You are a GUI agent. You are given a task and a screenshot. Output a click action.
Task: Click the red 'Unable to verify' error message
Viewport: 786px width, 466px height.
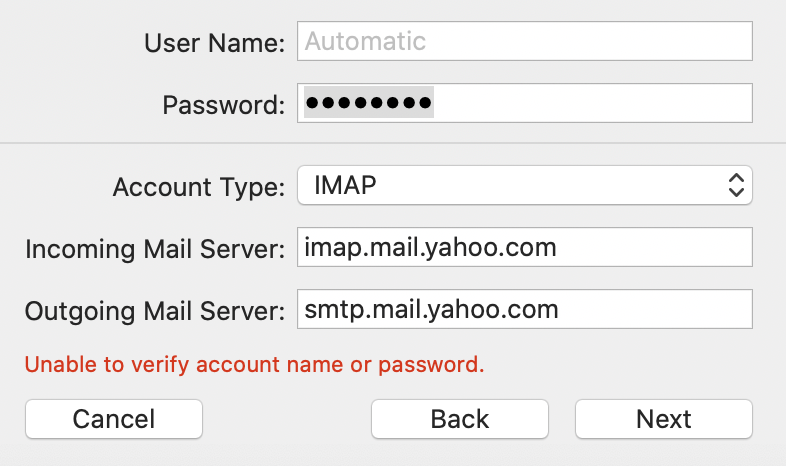click(x=255, y=364)
